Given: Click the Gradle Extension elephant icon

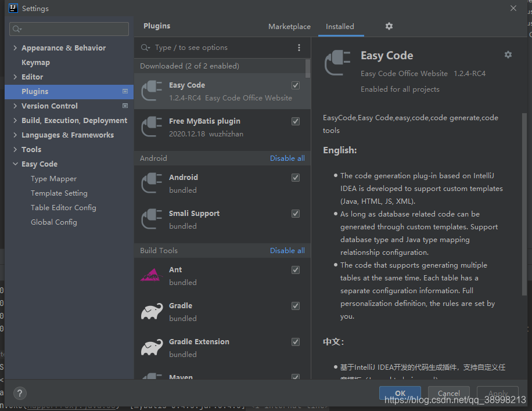Looking at the screenshot, I should pyautogui.click(x=152, y=347).
